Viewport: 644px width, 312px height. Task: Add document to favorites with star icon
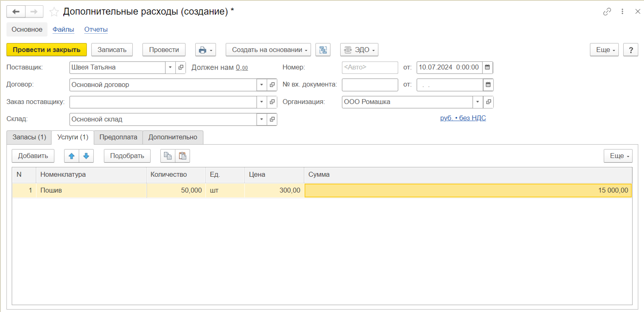tap(54, 12)
